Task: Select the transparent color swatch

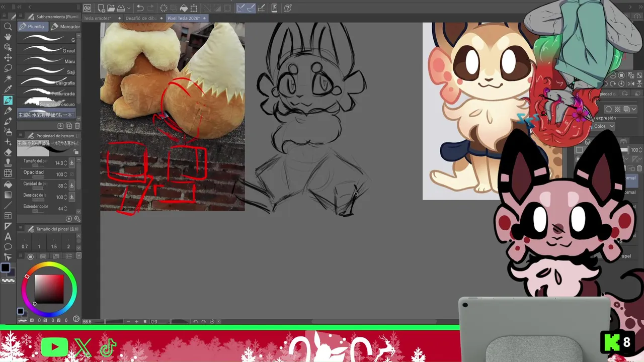Action: click(x=8, y=281)
